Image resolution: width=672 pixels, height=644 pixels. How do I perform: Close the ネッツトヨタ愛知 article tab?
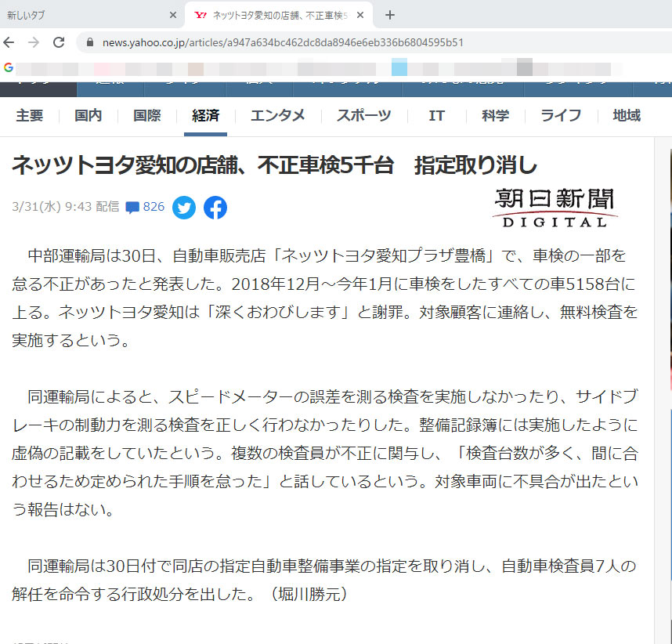(360, 16)
